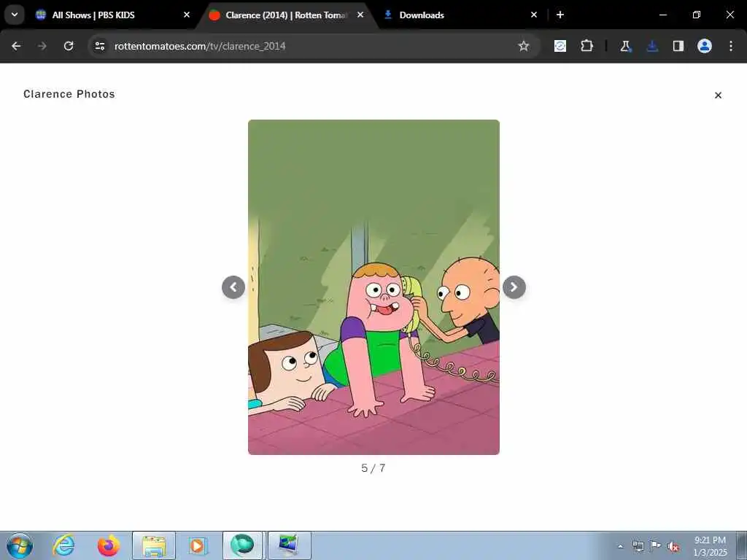Open the Extensions puzzle menu

point(587,46)
